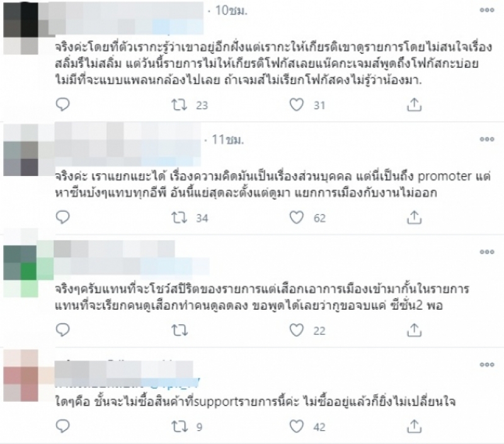
Task: Open more options for the 11-hour-old tweet
Action: coord(486,139)
